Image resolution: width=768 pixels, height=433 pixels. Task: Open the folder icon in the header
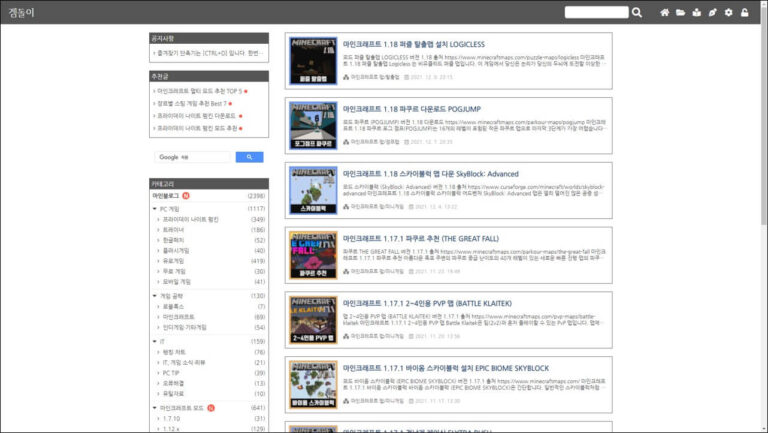point(680,12)
